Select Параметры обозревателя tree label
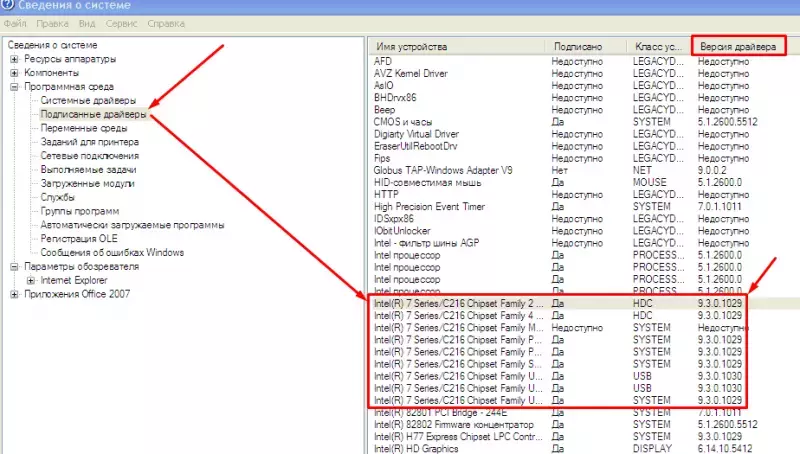 click(81, 266)
